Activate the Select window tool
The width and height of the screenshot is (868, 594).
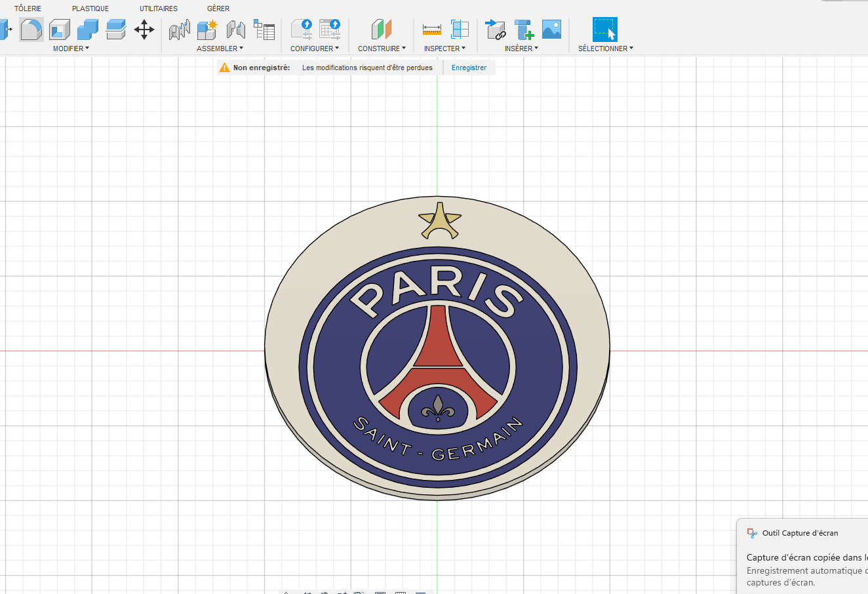click(605, 30)
